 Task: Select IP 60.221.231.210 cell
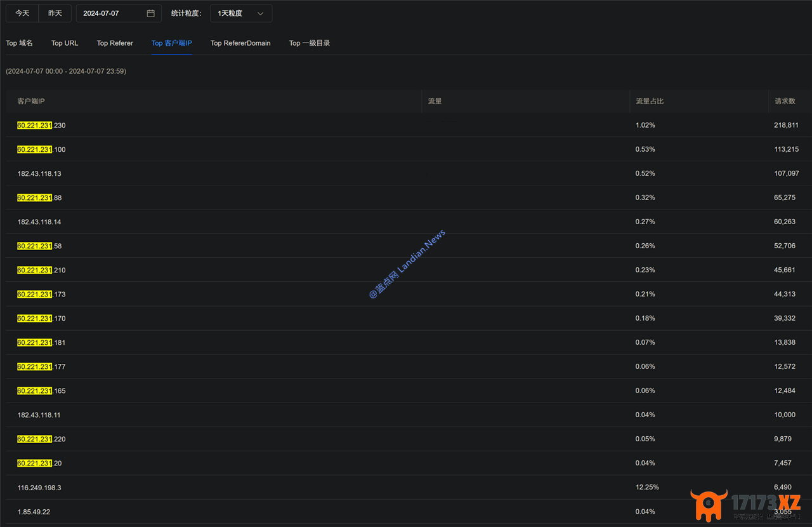(41, 270)
